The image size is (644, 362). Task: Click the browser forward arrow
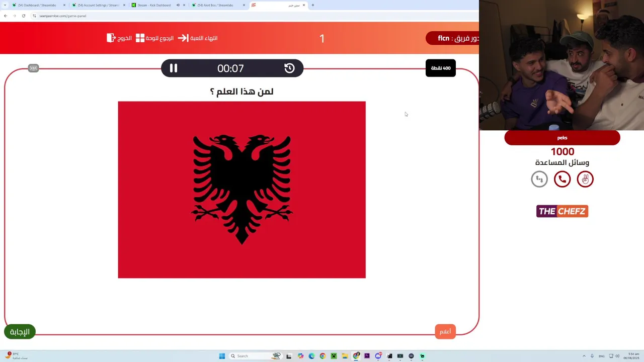point(15,16)
